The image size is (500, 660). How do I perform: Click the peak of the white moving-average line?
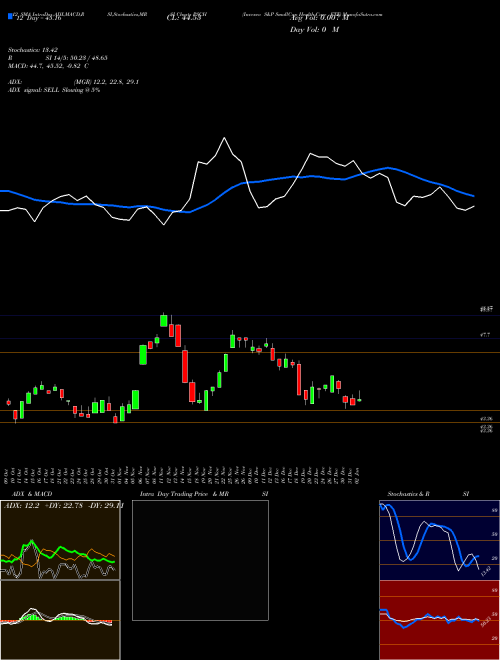pyautogui.click(x=224, y=138)
